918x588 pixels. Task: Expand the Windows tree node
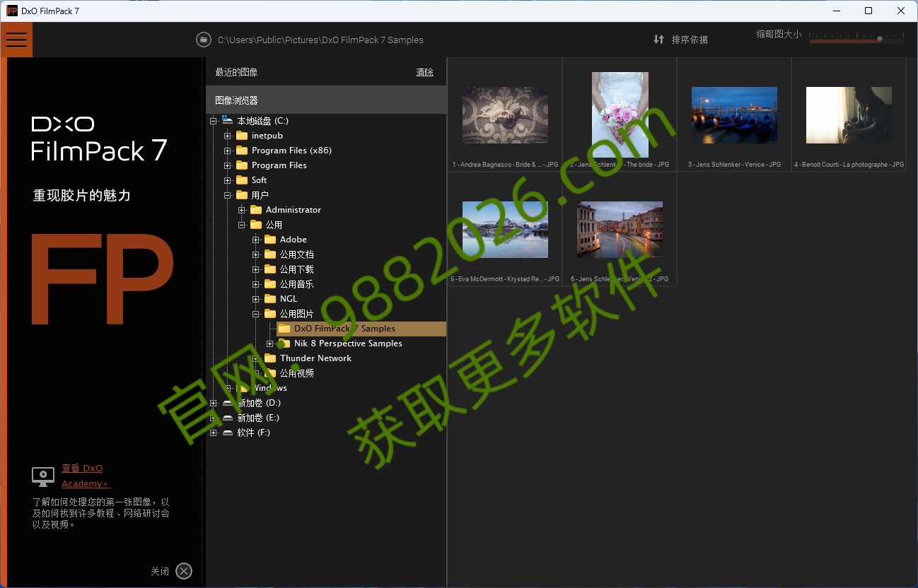pyautogui.click(x=228, y=387)
